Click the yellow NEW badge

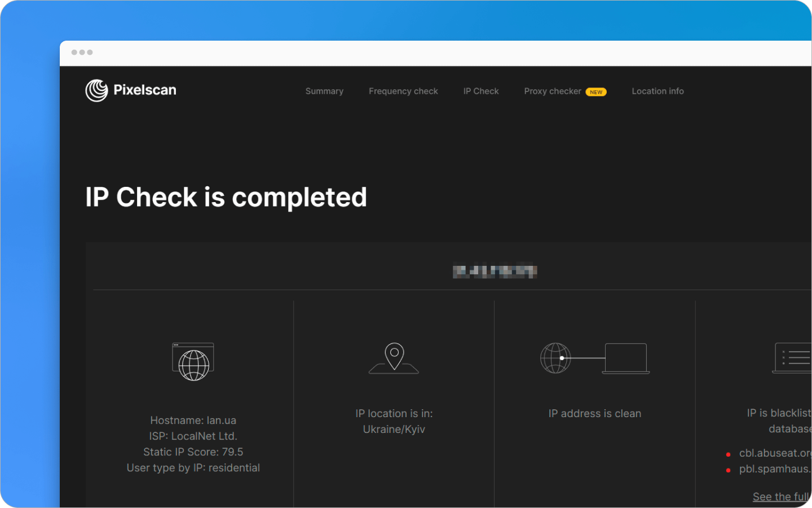point(596,92)
